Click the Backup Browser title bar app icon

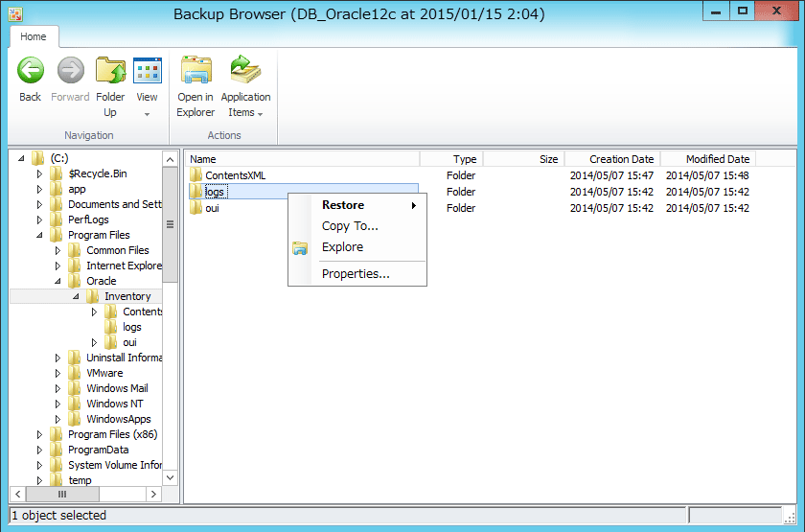[15, 13]
